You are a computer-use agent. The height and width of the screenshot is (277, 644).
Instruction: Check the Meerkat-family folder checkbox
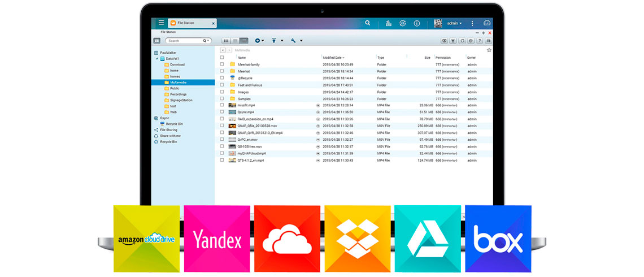tap(222, 64)
